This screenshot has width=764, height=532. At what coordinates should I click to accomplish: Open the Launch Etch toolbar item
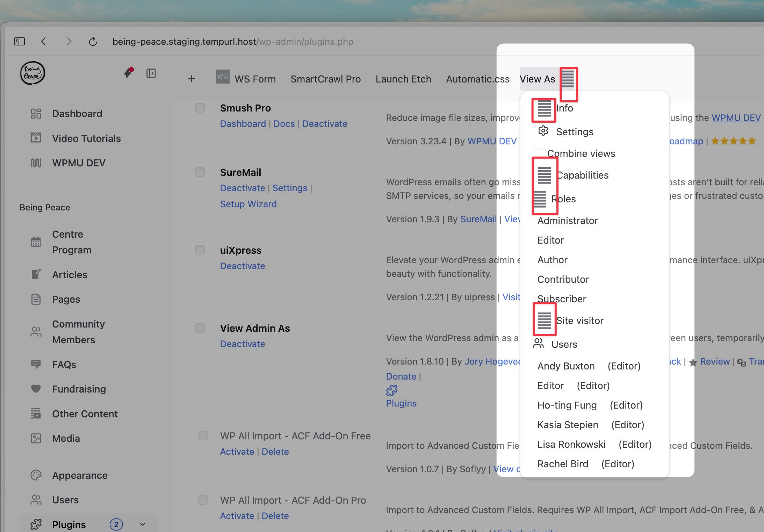[x=403, y=79]
